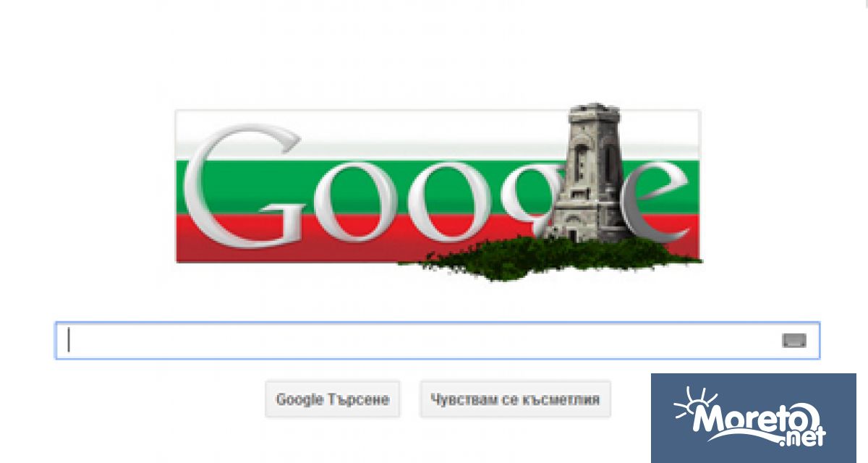Click the ".net" text in the logo
This screenshot has height=463, width=868.
point(803,436)
